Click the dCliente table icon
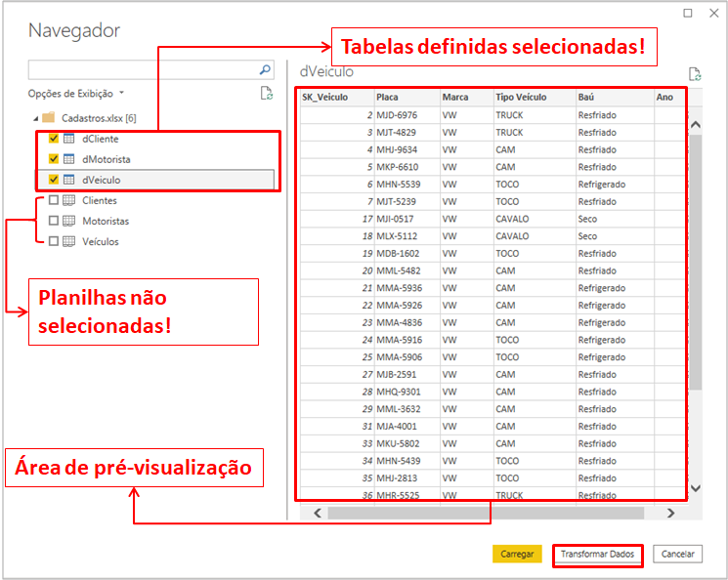 69,139
